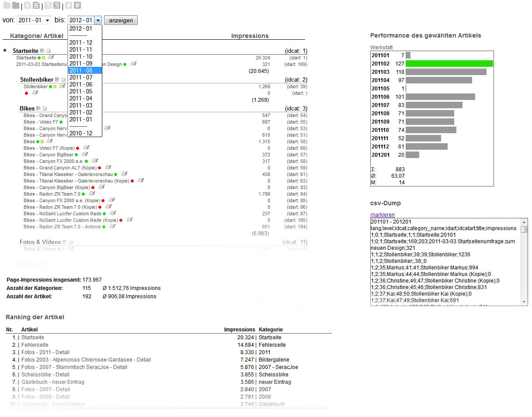Click yellow page icon next to Startseite article
This screenshot has width=532, height=417.
(x=43, y=58)
